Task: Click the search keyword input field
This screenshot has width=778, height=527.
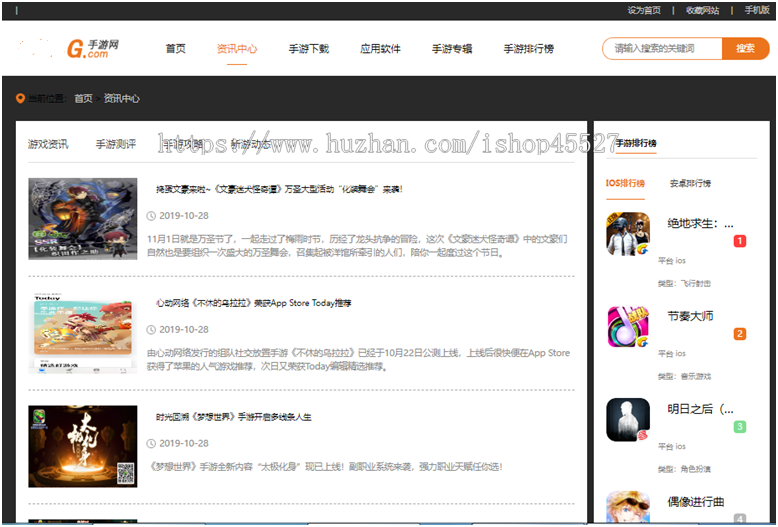Action: [662, 49]
